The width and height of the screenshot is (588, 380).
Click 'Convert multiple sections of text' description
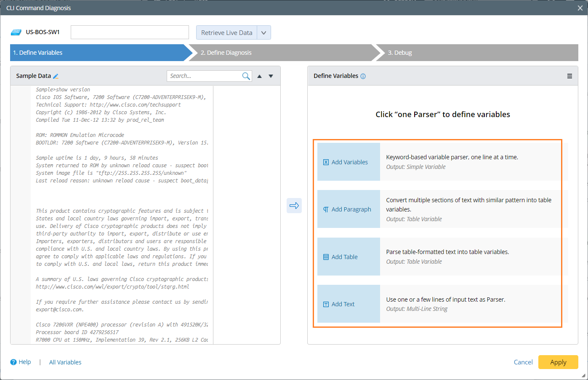[469, 205]
